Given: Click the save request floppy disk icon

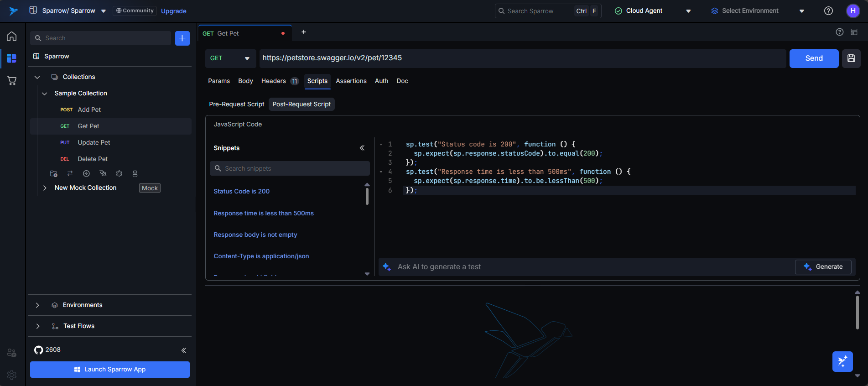Looking at the screenshot, I should tap(851, 58).
